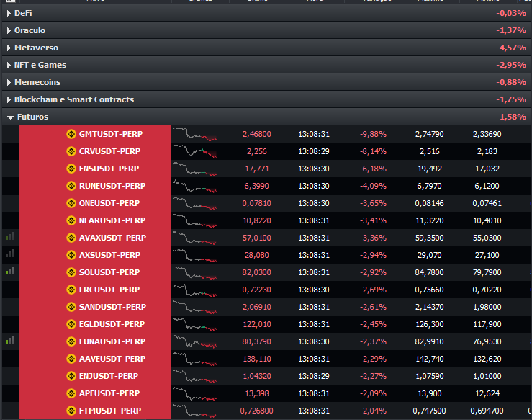Expand Blockchain e Smart Contracts group
The image size is (532, 420).
[9, 100]
